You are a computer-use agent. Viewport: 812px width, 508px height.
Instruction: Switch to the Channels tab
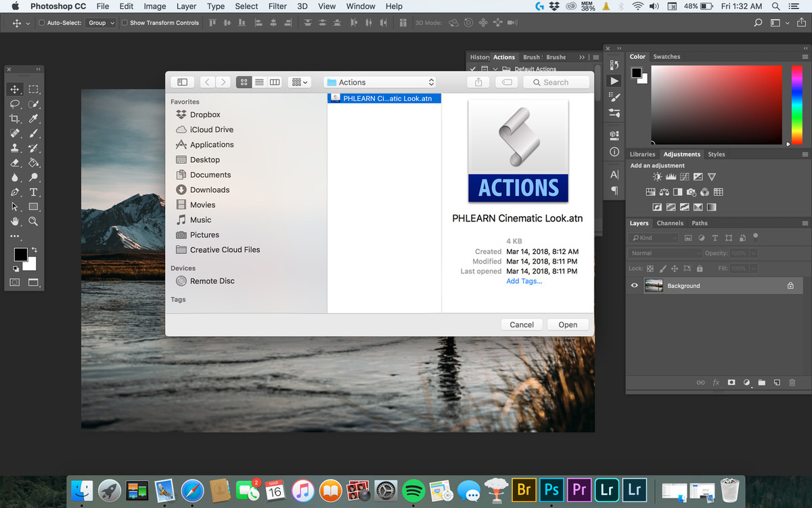pyautogui.click(x=670, y=222)
